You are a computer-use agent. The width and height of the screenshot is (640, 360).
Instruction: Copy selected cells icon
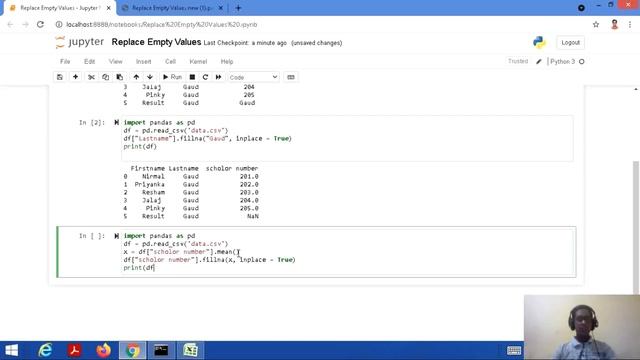click(x=106, y=77)
